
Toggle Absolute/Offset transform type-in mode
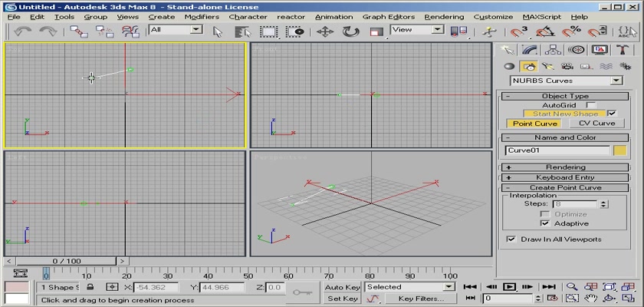click(112, 287)
